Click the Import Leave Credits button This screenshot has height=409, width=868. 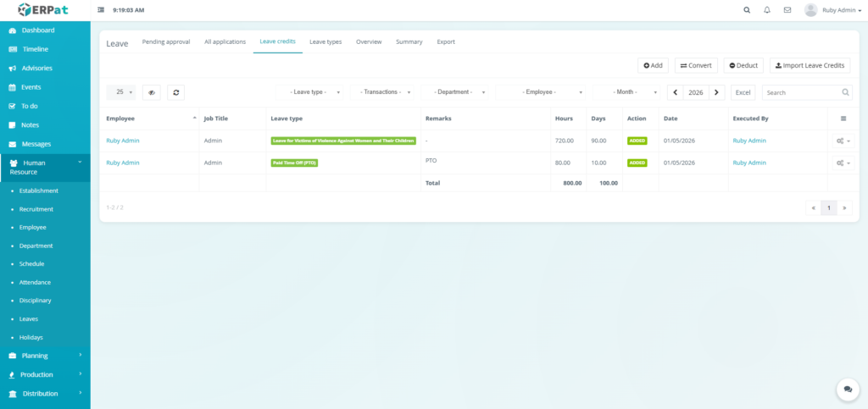(x=810, y=65)
